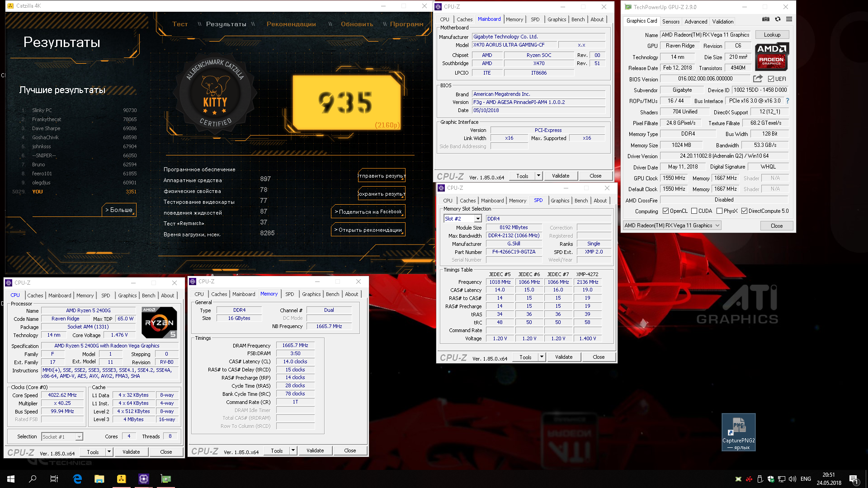Launch Microsoft Edge from the taskbar
868x488 pixels.
77,479
